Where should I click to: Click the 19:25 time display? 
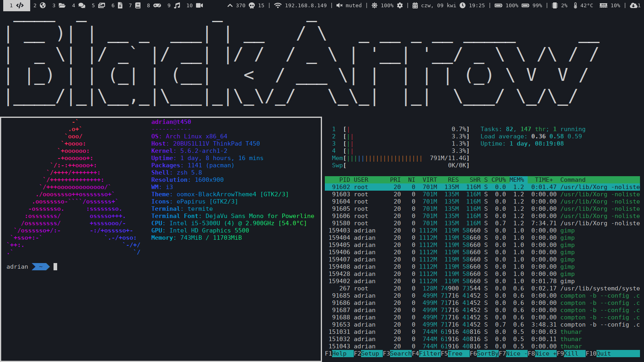pyautogui.click(x=477, y=6)
